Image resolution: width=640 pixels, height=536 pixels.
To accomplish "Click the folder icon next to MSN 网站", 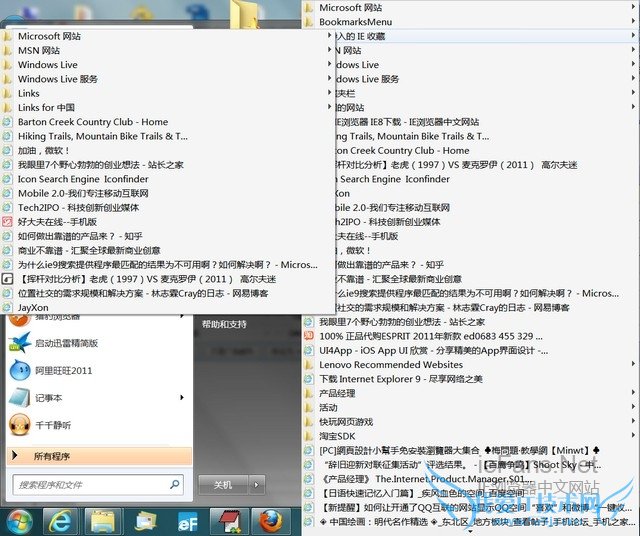I will tap(7, 50).
